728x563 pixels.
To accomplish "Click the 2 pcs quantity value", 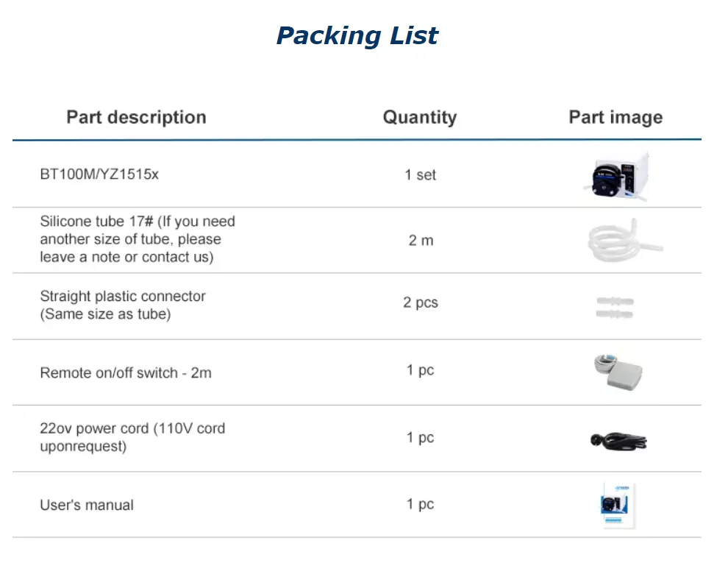I will pyautogui.click(x=420, y=302).
